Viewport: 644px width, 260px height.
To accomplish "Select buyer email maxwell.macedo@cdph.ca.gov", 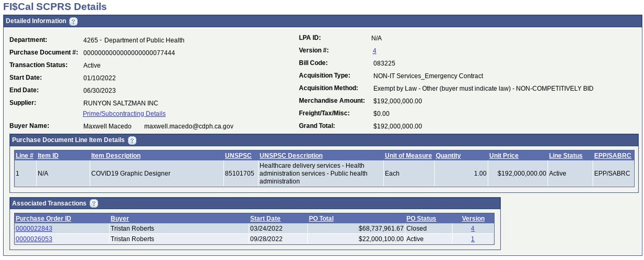I will point(189,126).
